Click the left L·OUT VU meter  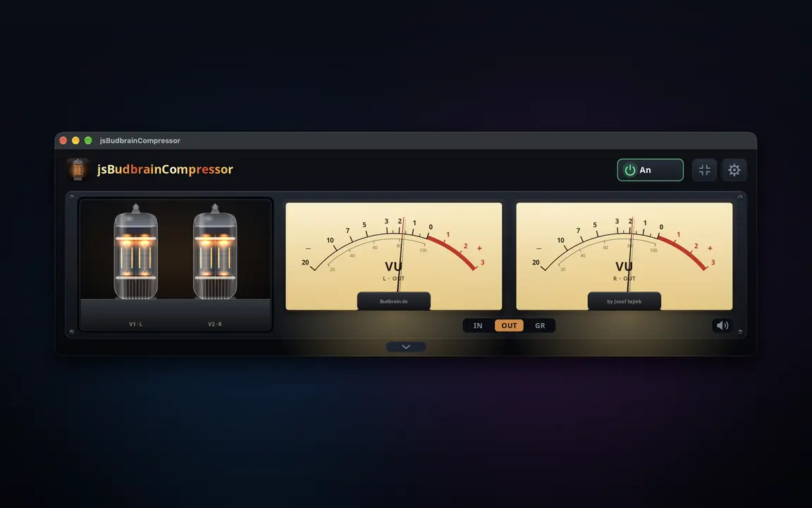[393, 256]
